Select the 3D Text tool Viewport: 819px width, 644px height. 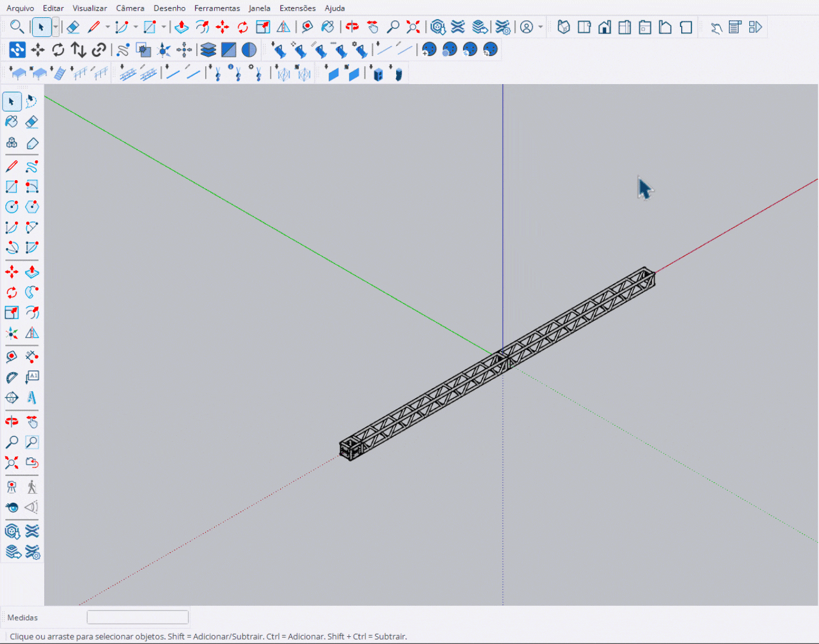pyautogui.click(x=32, y=398)
